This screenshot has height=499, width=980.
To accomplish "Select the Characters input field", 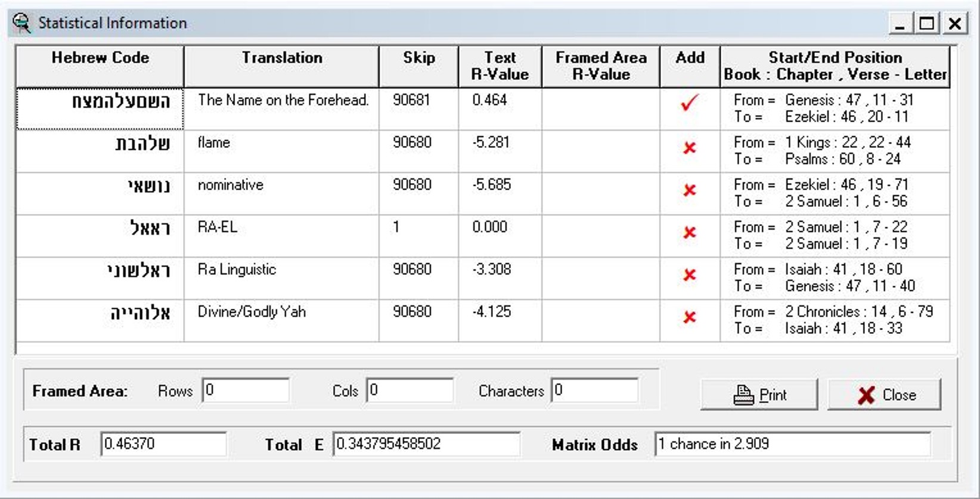I will [x=595, y=390].
